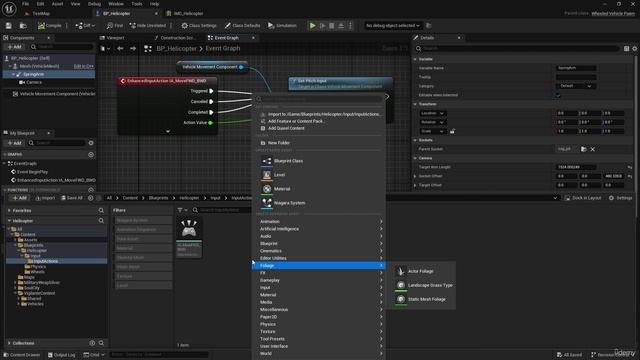
Task: Open Class Settings
Action: pos(199,26)
